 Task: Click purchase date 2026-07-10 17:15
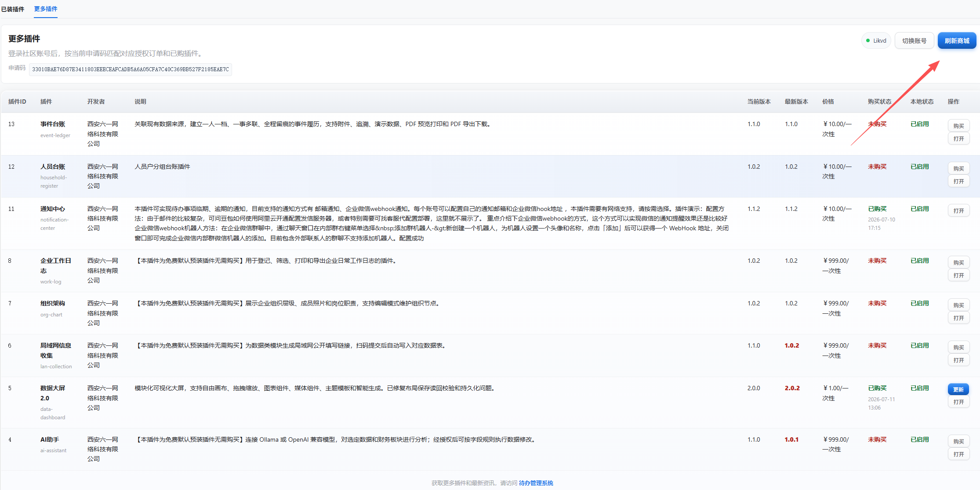point(882,224)
